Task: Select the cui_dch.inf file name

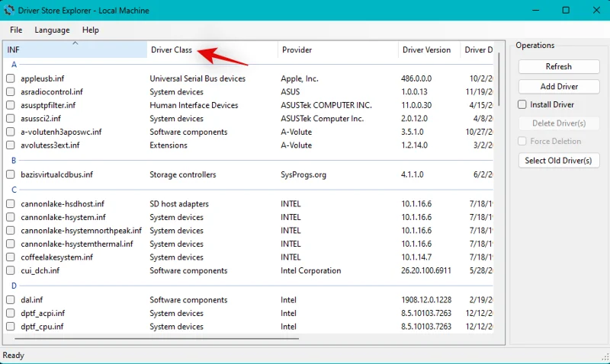Action: click(40, 270)
